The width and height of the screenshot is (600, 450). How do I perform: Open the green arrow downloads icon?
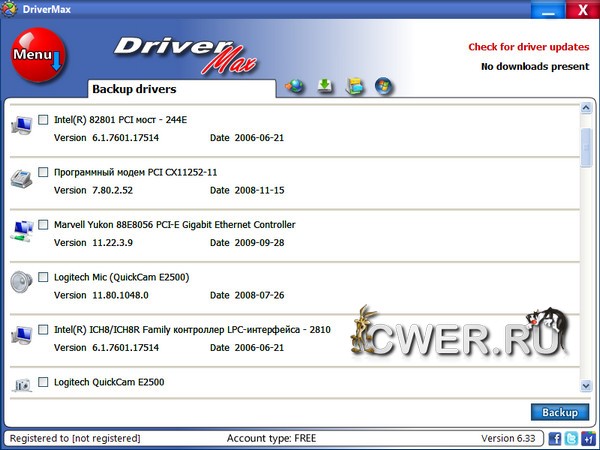[325, 86]
